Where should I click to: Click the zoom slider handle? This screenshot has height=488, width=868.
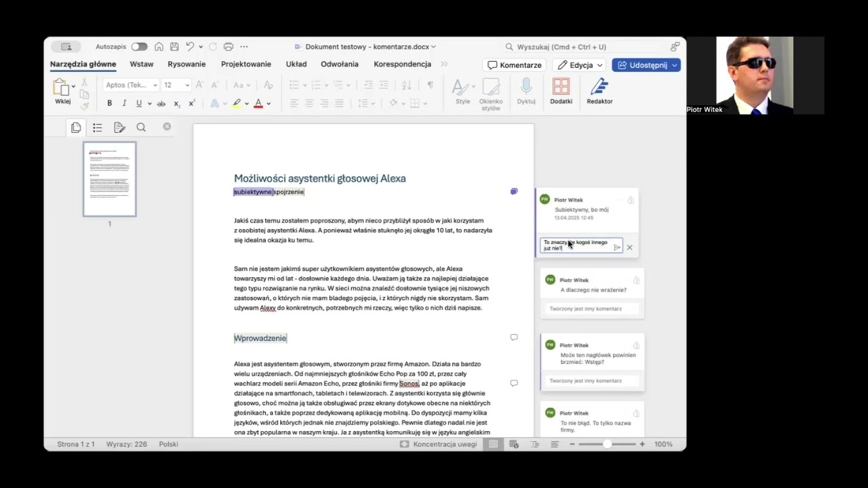tap(607, 444)
